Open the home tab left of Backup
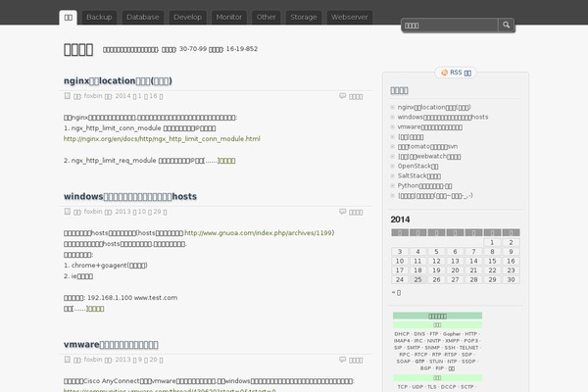 [x=69, y=18]
